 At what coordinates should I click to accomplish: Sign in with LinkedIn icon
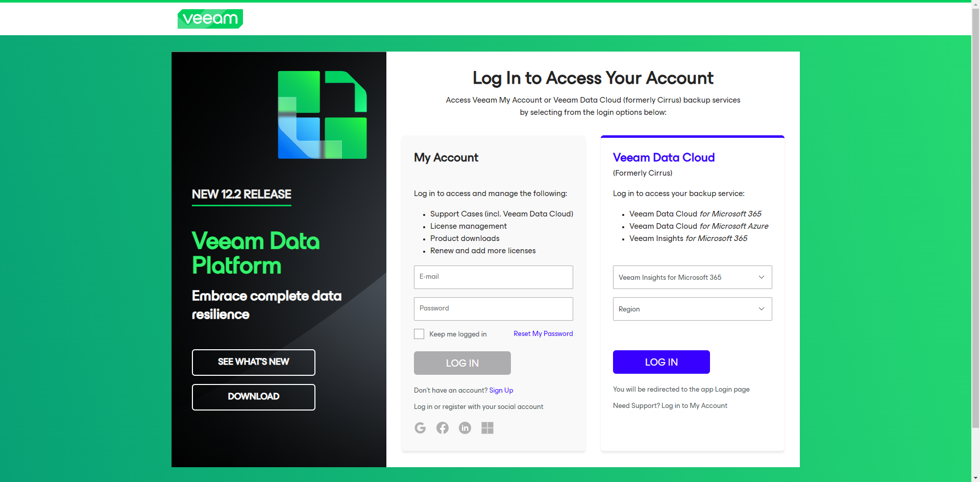pyautogui.click(x=465, y=428)
